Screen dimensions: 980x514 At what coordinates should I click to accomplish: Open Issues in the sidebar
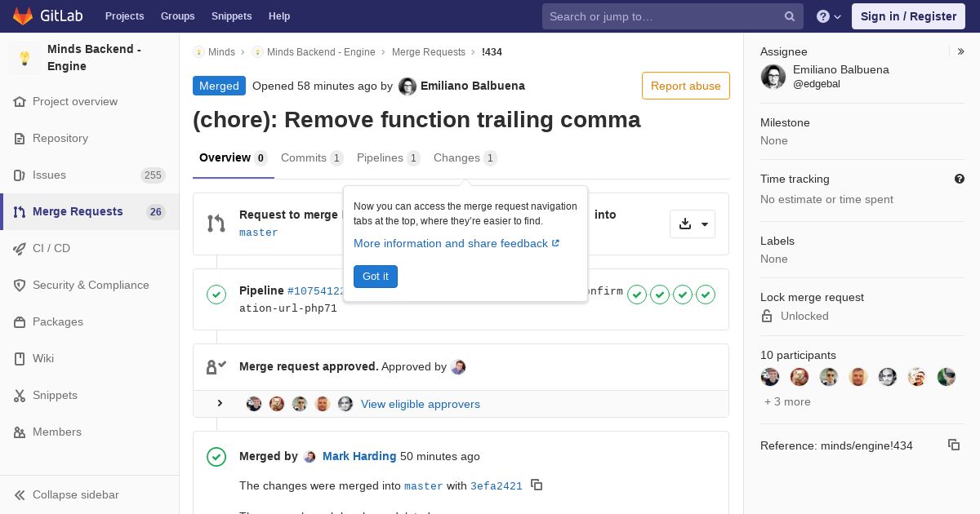point(49,175)
